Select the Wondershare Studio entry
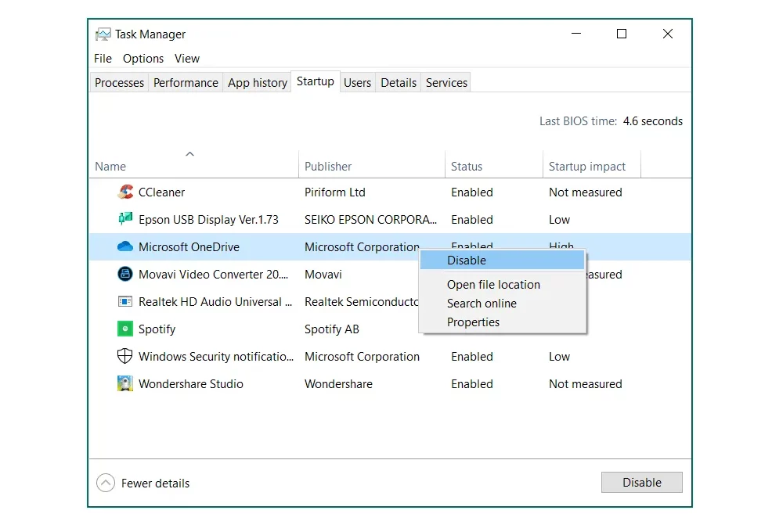The height and width of the screenshot is (532, 772). click(190, 384)
